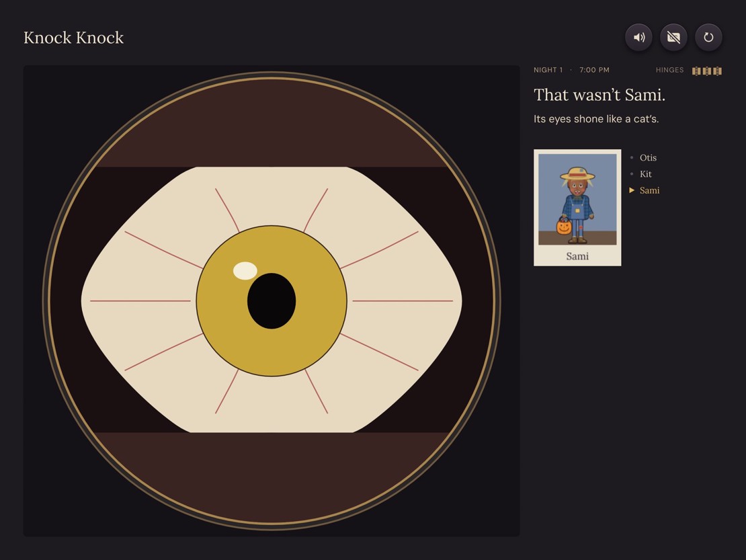This screenshot has width=746, height=560.
Task: Select Otis in the visitor list
Action: pyautogui.click(x=648, y=157)
